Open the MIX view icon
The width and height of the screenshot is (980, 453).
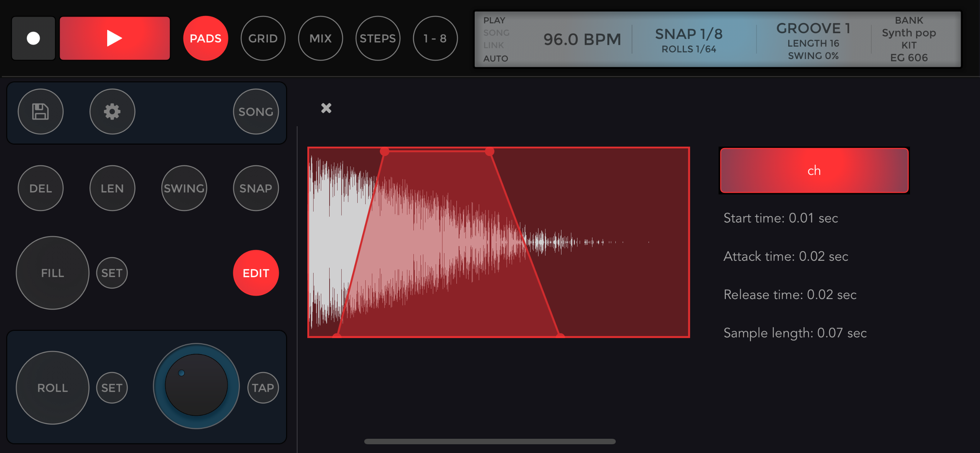coord(321,38)
